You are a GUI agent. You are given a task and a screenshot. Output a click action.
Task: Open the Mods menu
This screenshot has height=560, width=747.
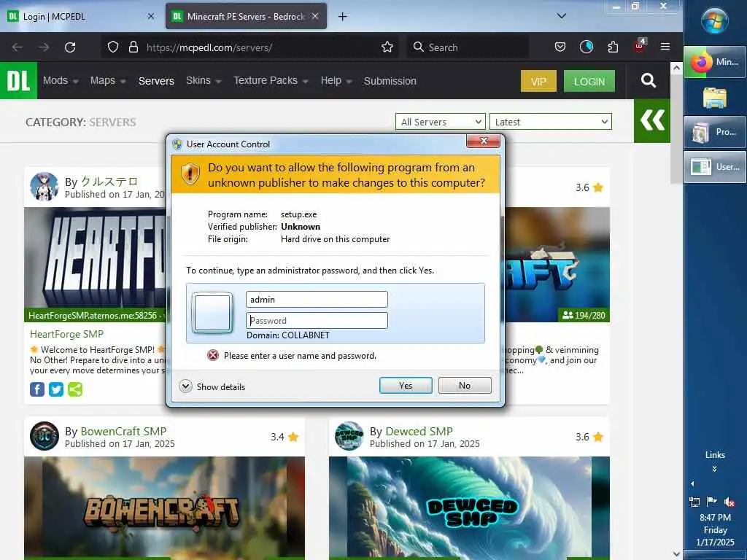61,80
